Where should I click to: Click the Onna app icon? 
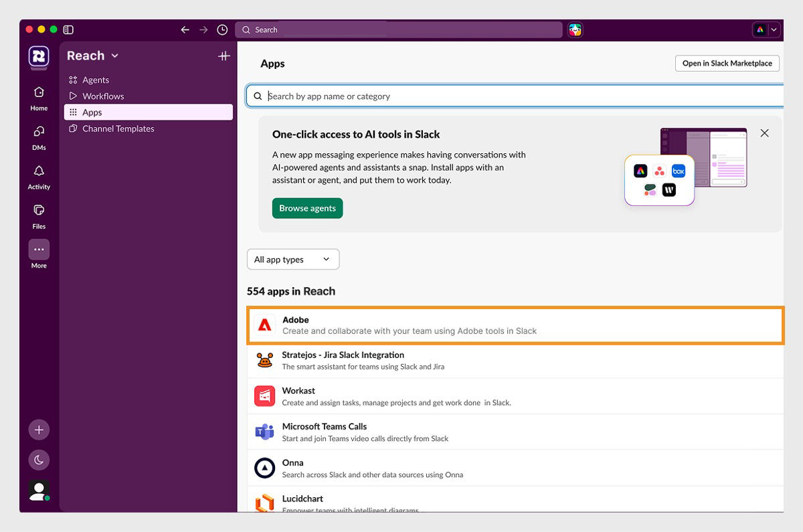[x=265, y=468]
